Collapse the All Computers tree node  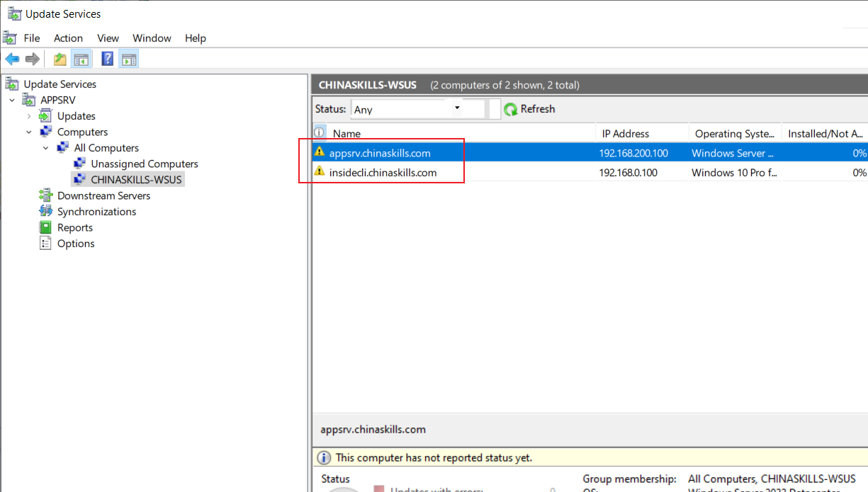point(46,148)
